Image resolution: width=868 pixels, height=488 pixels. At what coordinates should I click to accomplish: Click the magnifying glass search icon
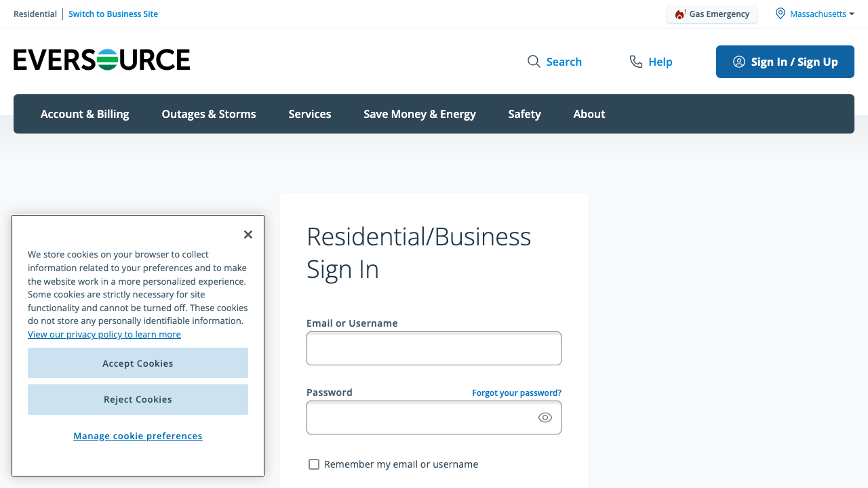click(534, 62)
